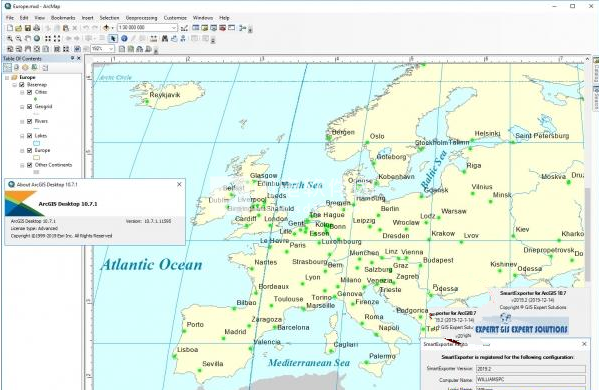
Task: Save the map document
Action: click(x=28, y=28)
